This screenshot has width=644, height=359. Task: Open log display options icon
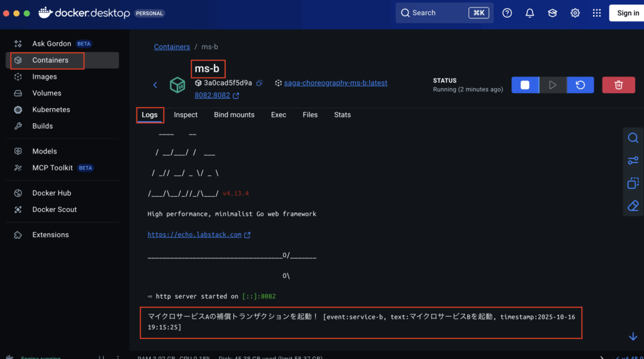point(633,161)
